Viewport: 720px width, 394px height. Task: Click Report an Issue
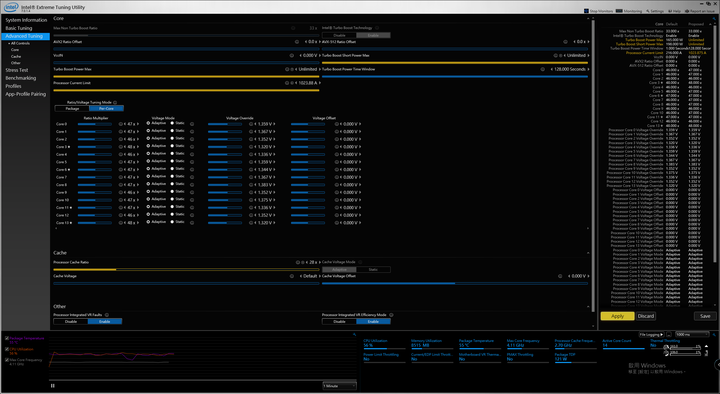tap(700, 11)
